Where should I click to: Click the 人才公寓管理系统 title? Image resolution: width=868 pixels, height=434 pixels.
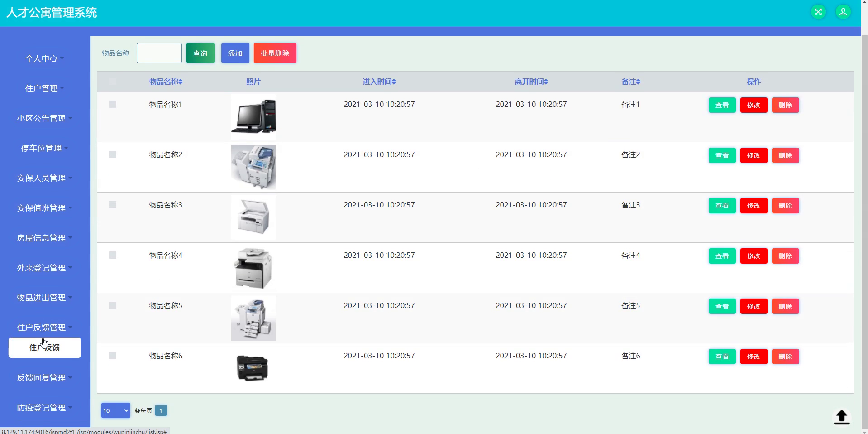click(52, 13)
